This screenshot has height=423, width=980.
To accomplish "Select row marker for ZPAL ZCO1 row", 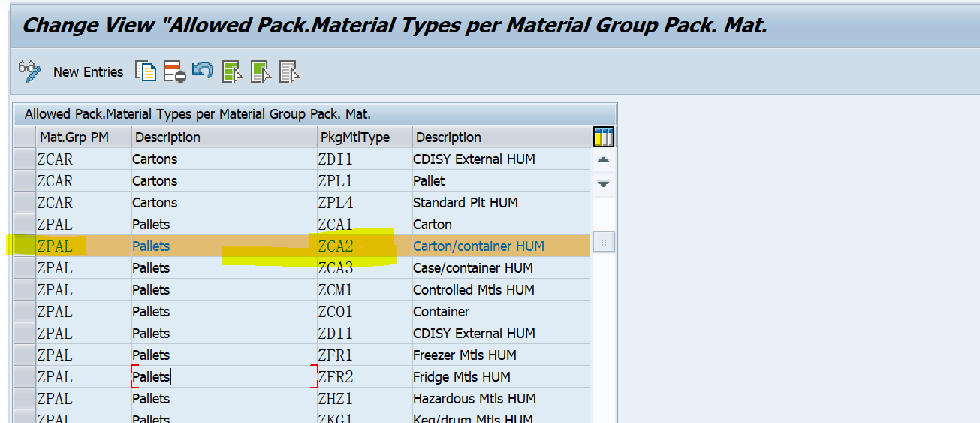I will [x=25, y=312].
